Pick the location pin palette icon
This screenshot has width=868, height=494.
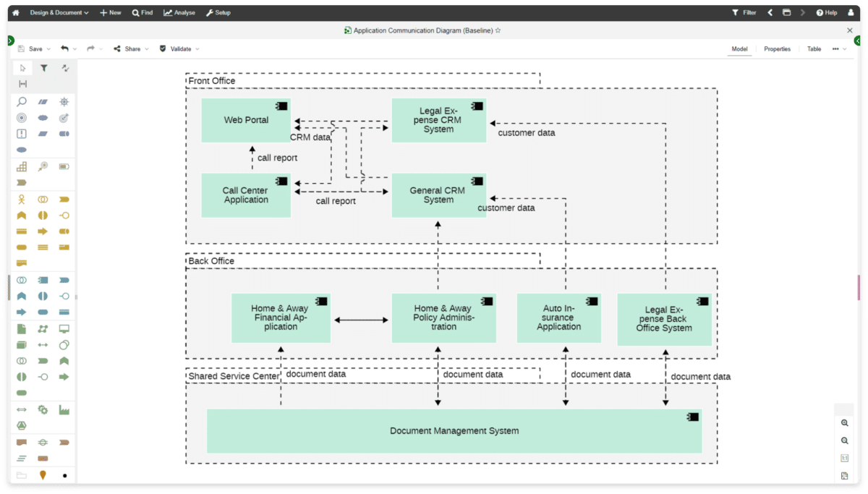(43, 474)
